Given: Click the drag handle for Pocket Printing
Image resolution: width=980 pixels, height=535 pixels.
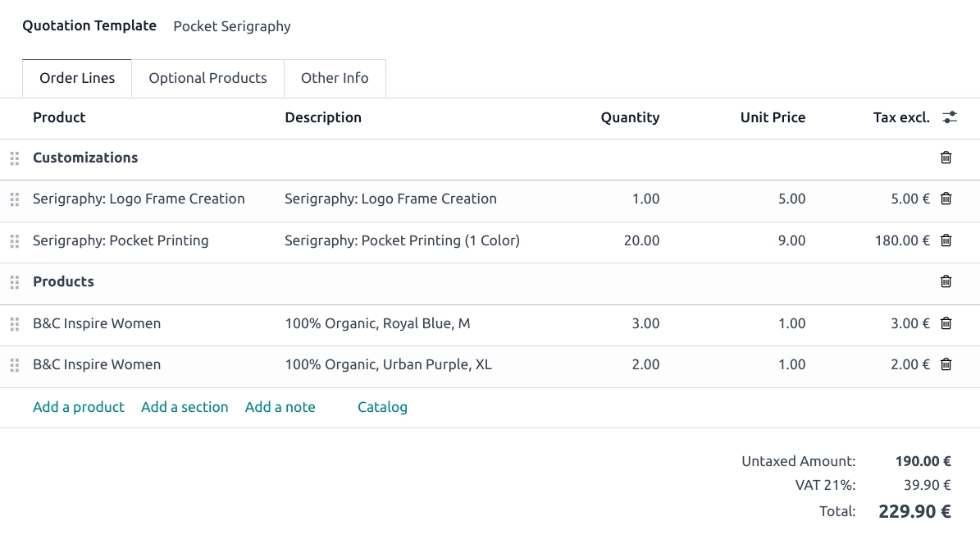Looking at the screenshot, I should (14, 240).
